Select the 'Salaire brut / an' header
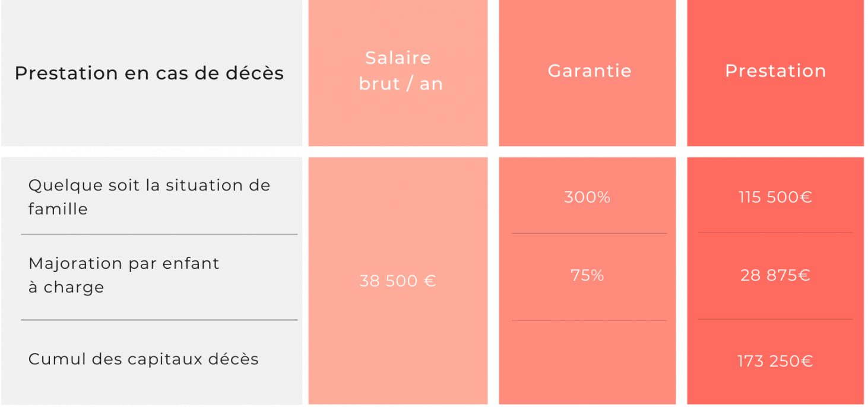Screen dimensions: 868x407 click(398, 71)
